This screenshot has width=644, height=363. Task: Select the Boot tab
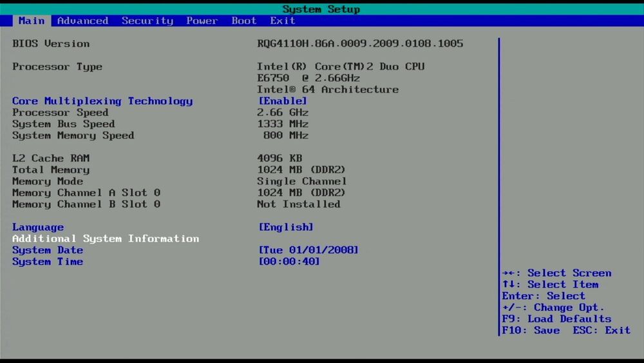243,21
